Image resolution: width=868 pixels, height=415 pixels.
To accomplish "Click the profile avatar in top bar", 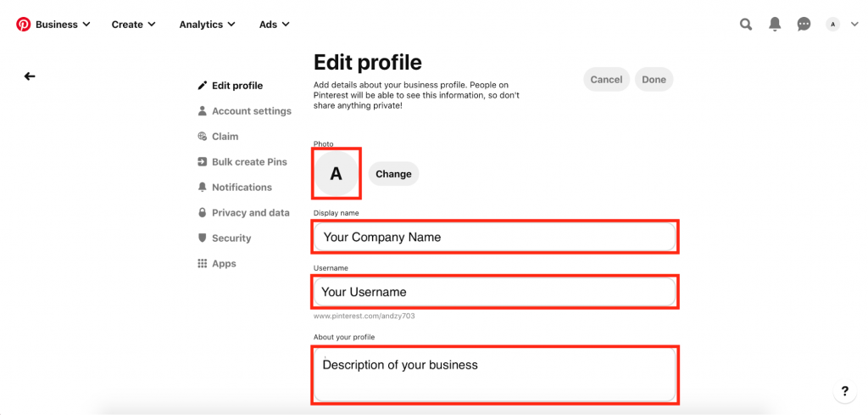I will click(832, 25).
